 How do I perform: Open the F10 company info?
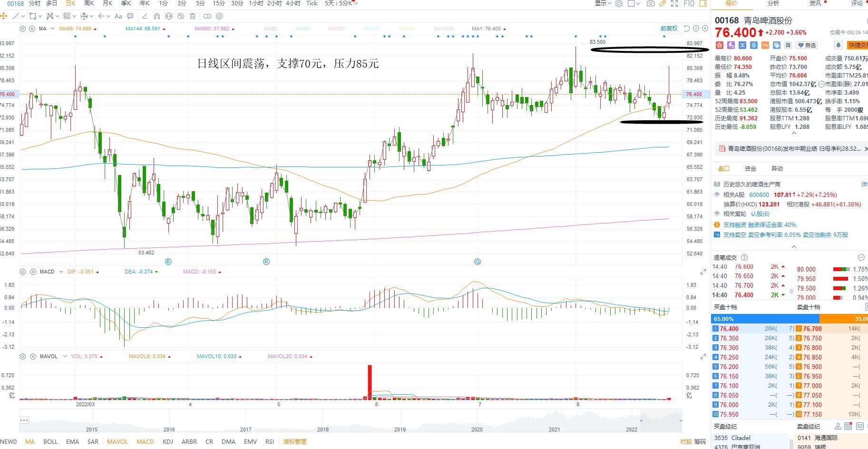[x=689, y=3]
